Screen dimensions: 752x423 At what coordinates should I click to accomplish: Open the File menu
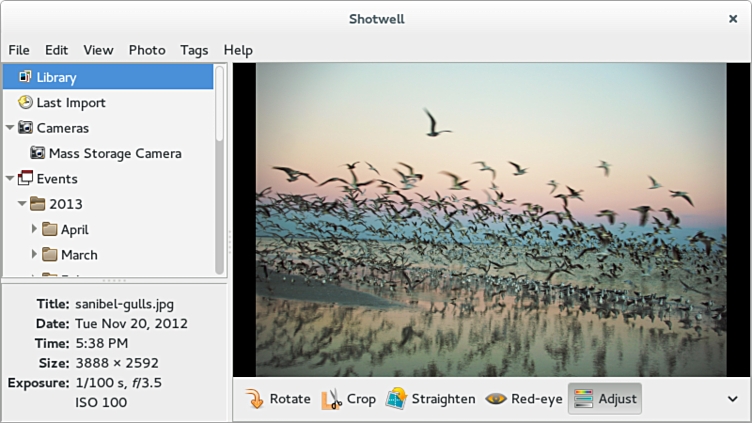coord(19,50)
